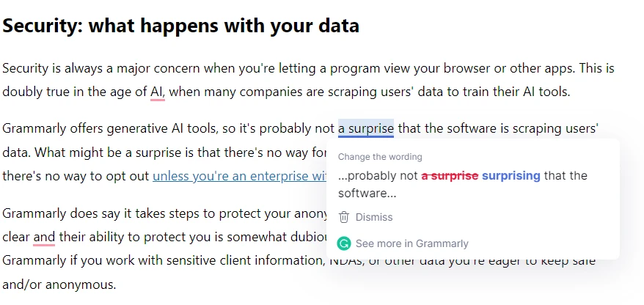Click the green Grammarly logo icon

tap(344, 243)
